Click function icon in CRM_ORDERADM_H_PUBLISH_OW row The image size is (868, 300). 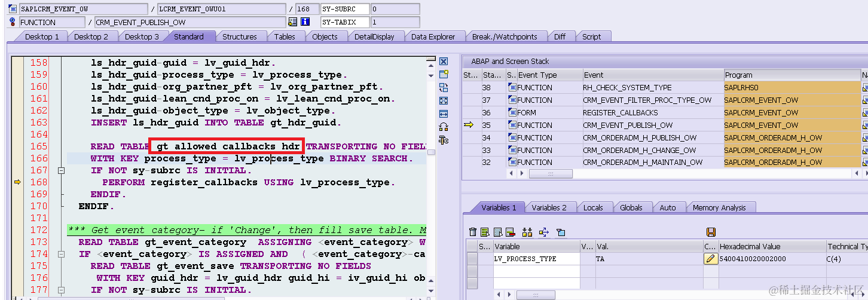tap(512, 137)
